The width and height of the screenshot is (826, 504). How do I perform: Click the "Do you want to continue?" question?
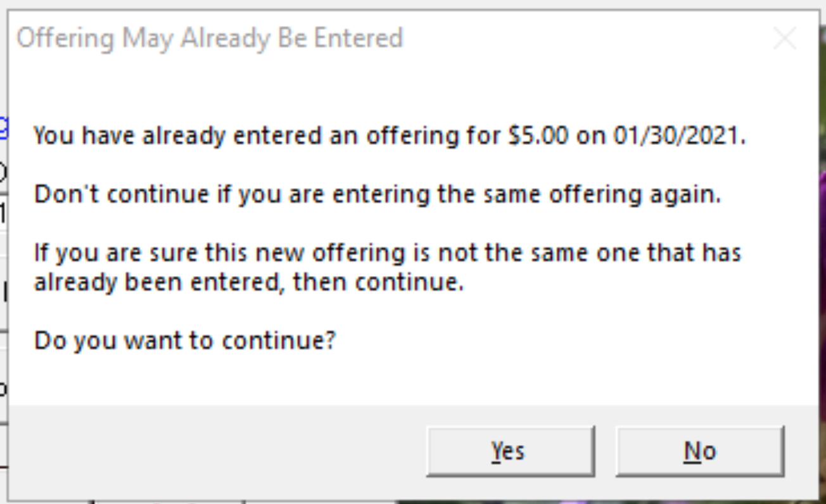point(184,341)
